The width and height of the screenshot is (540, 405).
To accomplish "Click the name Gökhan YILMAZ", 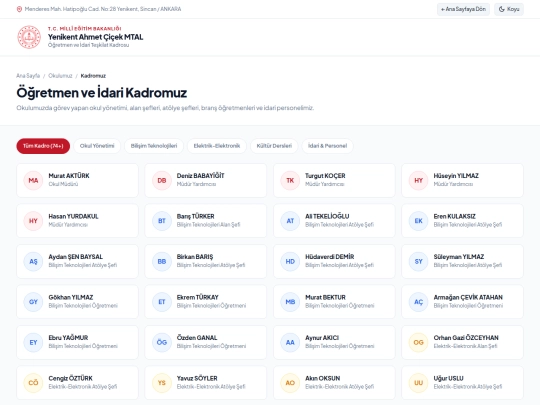I will click(71, 297).
